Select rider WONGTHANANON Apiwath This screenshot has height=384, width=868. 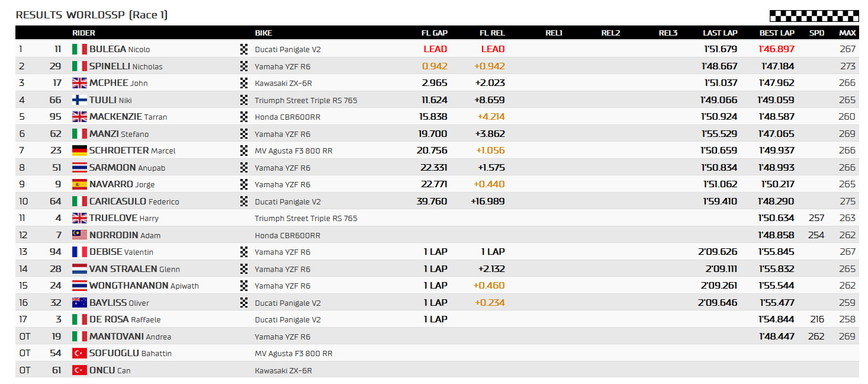click(144, 286)
